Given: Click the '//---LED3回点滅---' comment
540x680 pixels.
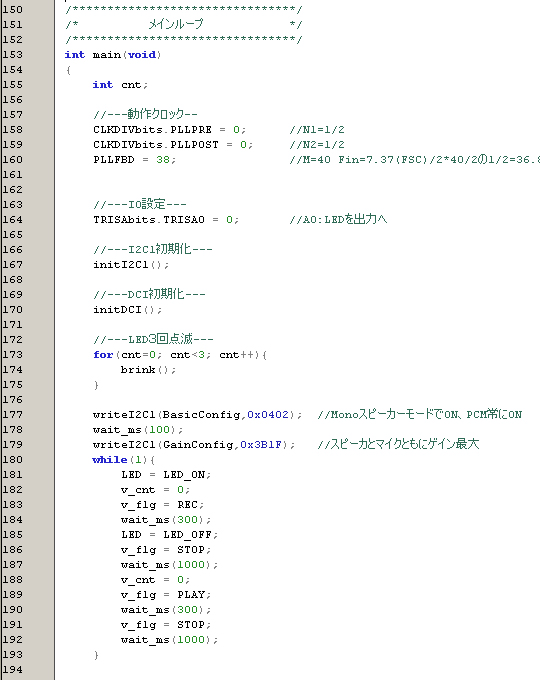Looking at the screenshot, I should click(x=153, y=339).
